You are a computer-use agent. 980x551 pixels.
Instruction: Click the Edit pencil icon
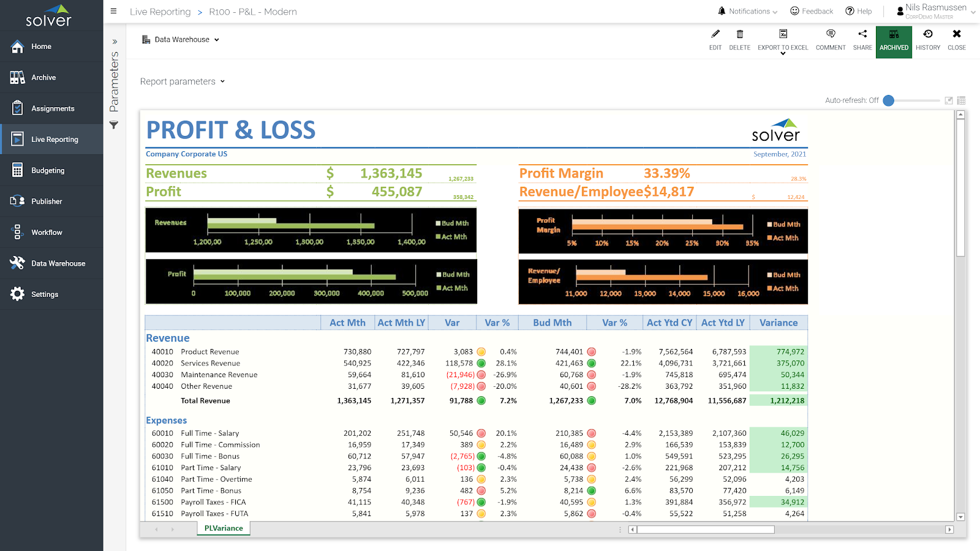pos(715,34)
